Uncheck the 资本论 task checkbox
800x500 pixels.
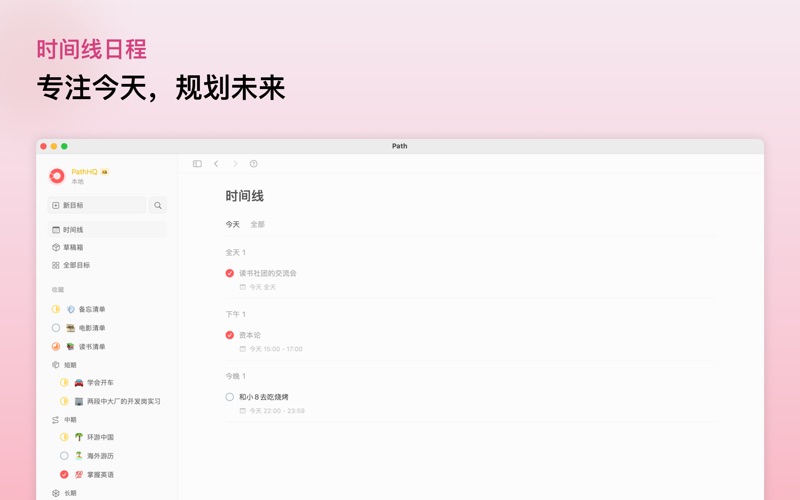230,335
